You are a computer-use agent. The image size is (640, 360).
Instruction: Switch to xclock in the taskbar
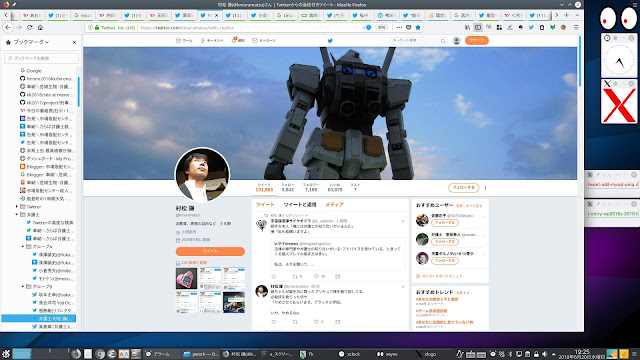(350, 354)
